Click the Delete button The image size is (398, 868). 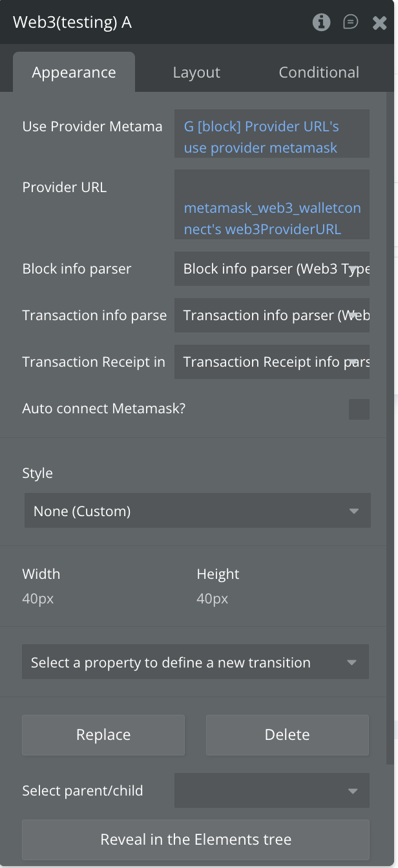pyautogui.click(x=288, y=735)
